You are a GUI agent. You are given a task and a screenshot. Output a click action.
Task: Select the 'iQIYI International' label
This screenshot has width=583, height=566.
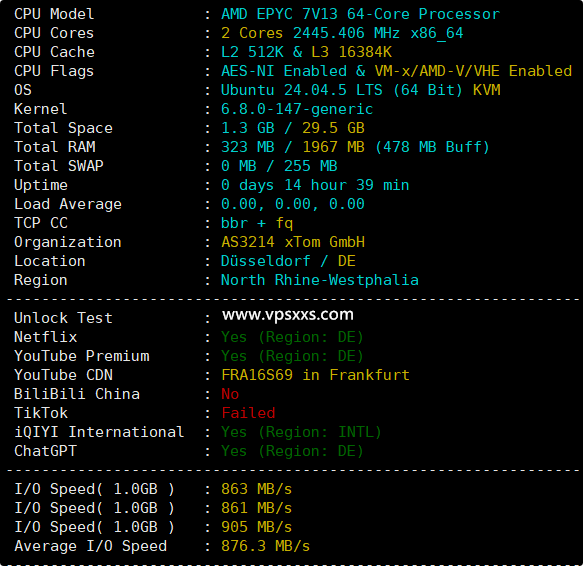(x=99, y=432)
